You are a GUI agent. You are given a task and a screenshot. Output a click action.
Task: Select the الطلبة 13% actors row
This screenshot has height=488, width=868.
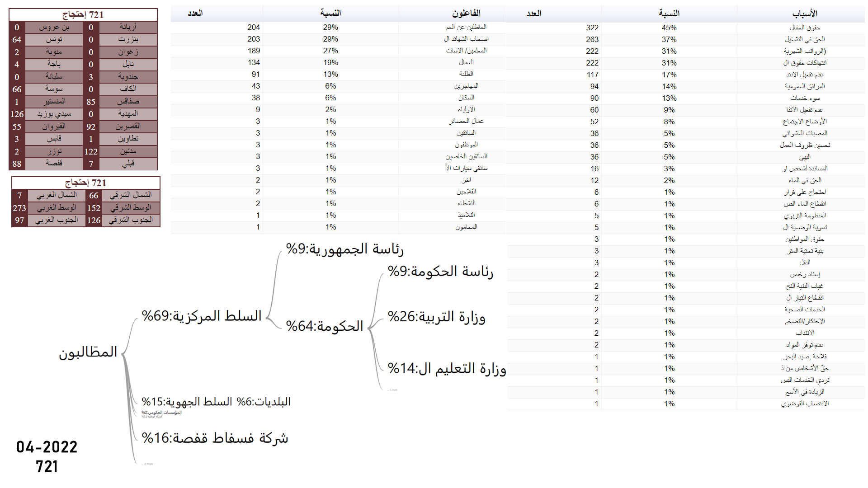click(466, 74)
